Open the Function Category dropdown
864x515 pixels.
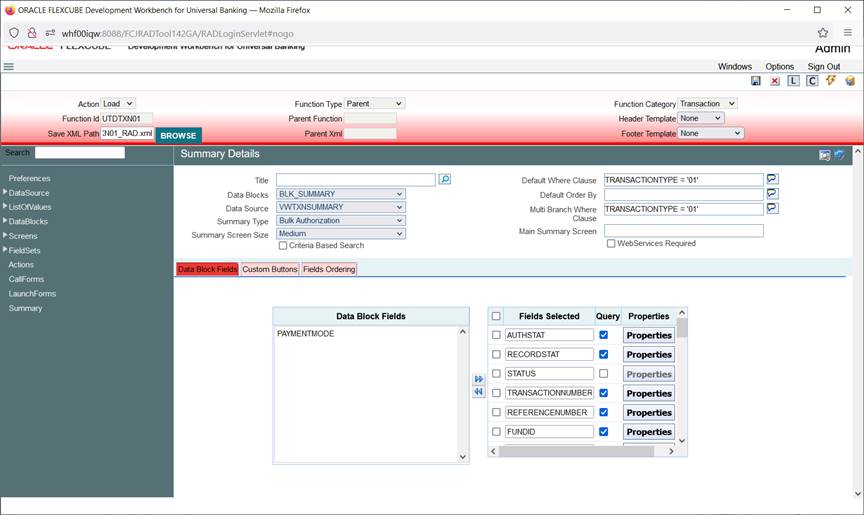[707, 104]
